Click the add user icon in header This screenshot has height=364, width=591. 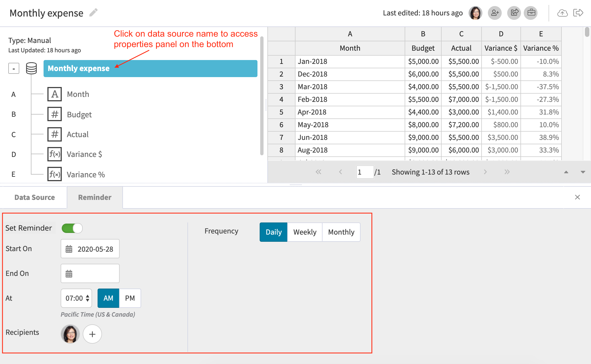495,13
